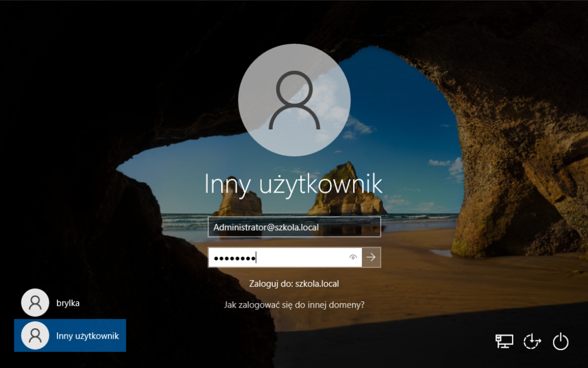Click the 'Zaloguj do: szkola.local' text
Screen dimensions: 588x368
(x=295, y=283)
